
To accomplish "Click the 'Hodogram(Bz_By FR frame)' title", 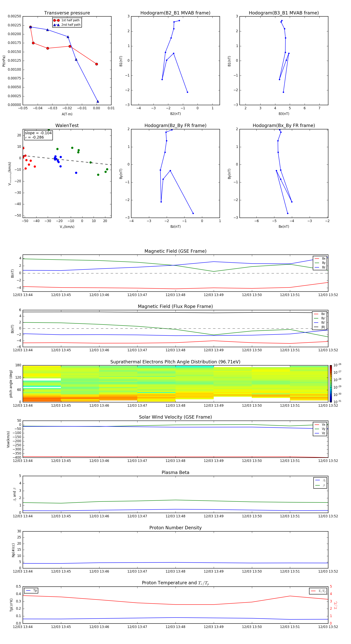I will click(175, 125).
